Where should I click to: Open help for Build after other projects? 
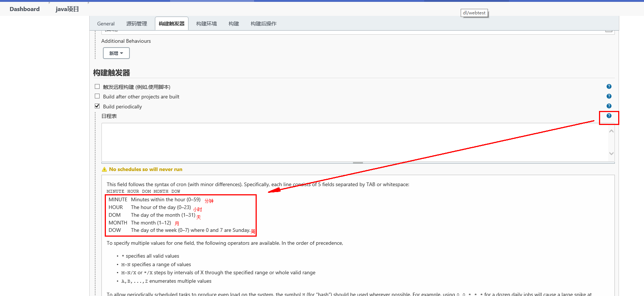[x=609, y=96]
